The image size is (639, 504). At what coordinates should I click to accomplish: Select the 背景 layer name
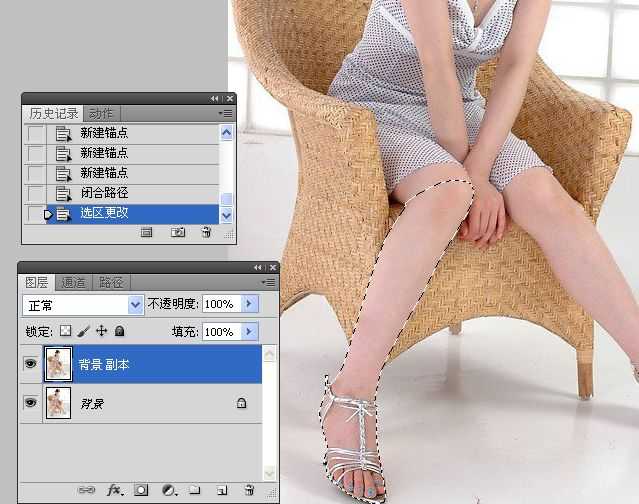[92, 404]
